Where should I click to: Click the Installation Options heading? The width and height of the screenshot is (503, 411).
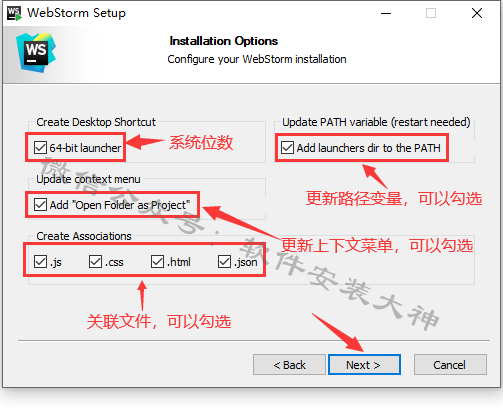point(224,41)
